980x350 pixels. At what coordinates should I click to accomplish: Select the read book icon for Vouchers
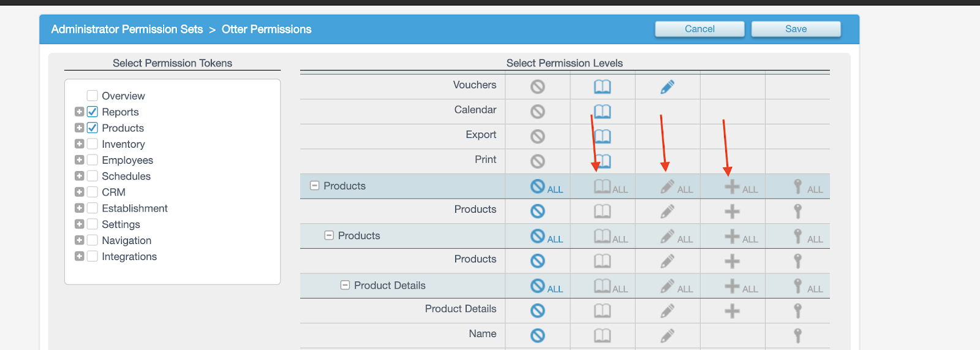coord(602,87)
